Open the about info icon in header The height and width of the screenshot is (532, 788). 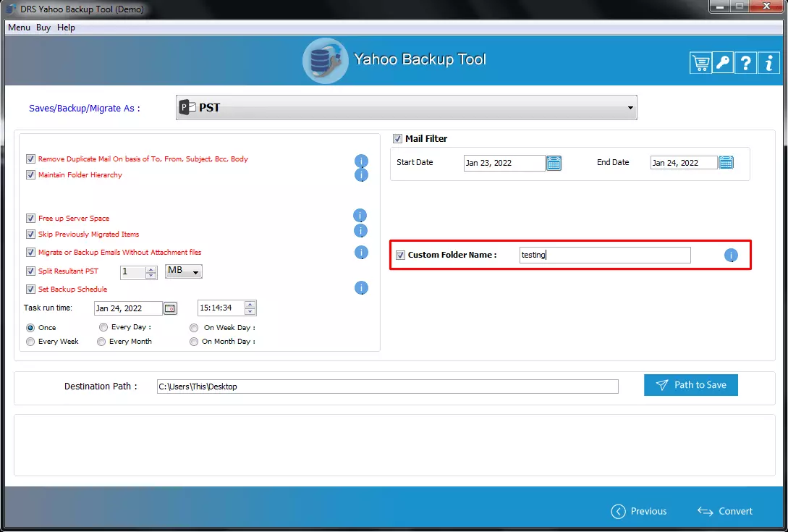(768, 63)
